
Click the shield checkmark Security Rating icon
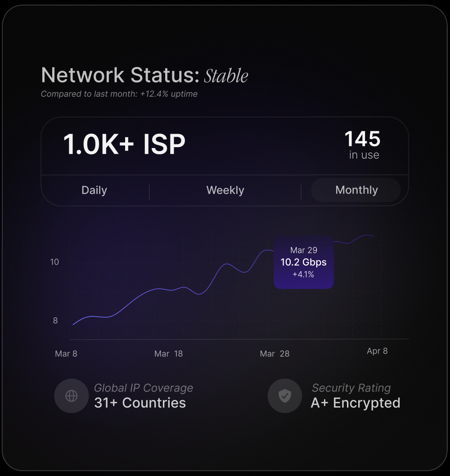[284, 396]
